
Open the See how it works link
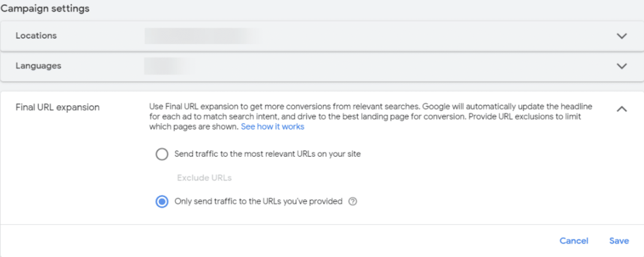coord(273,127)
